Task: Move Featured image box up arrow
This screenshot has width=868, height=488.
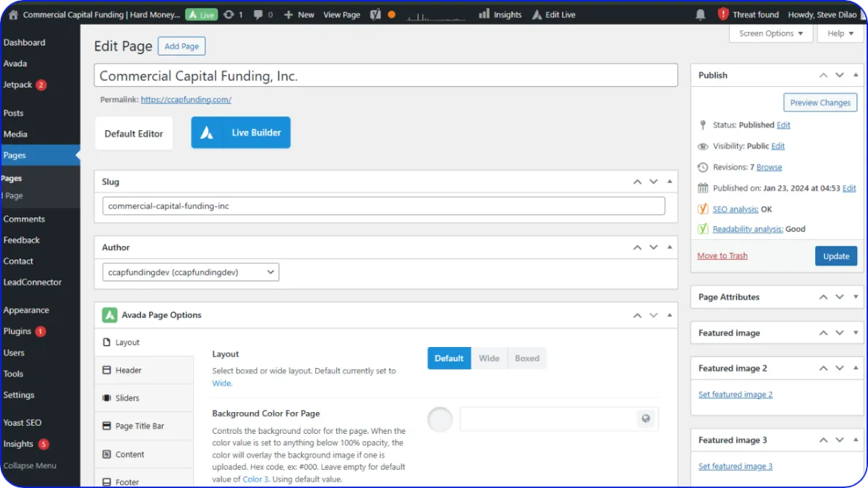Action: pyautogui.click(x=823, y=333)
